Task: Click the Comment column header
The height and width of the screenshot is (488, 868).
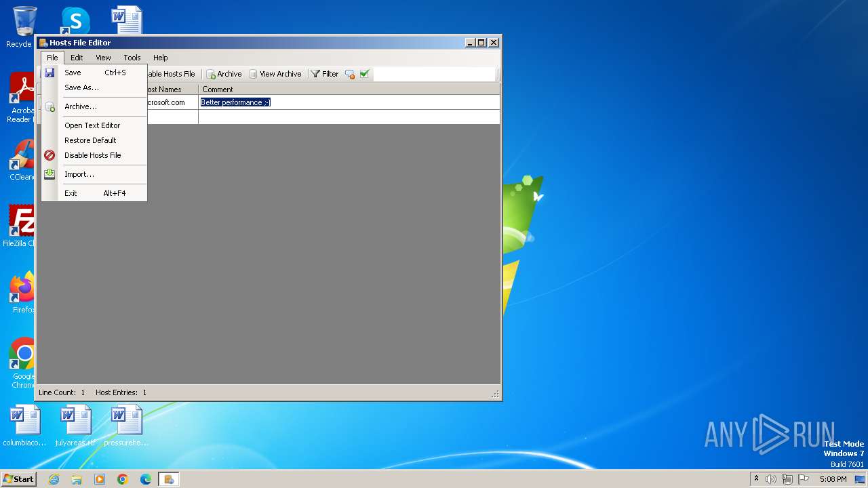Action: 349,89
